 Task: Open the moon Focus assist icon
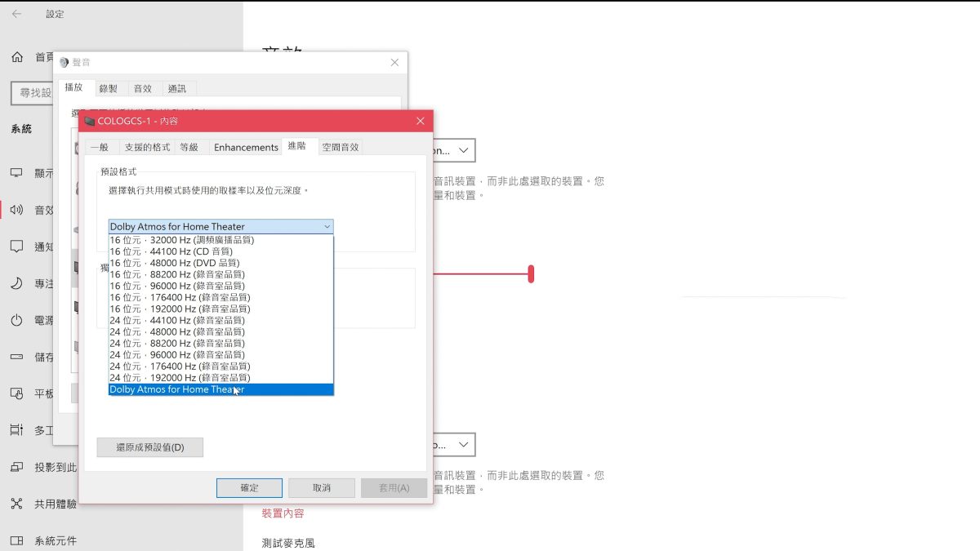point(16,283)
